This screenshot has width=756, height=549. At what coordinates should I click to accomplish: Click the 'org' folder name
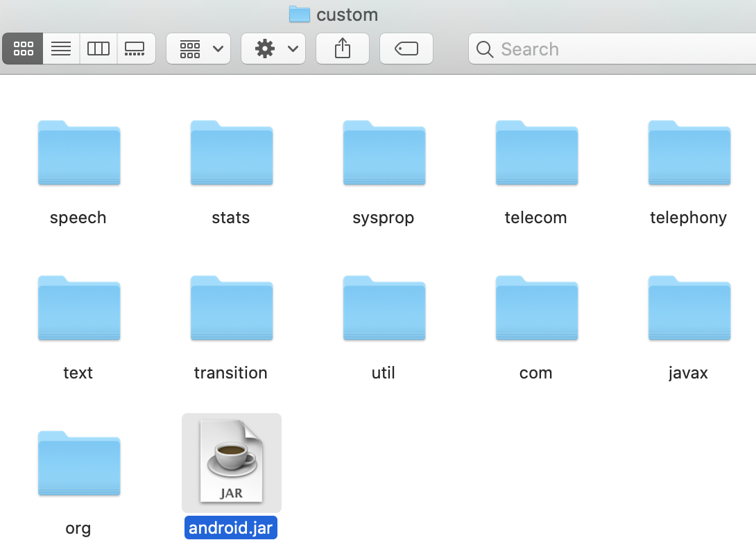pos(78,528)
